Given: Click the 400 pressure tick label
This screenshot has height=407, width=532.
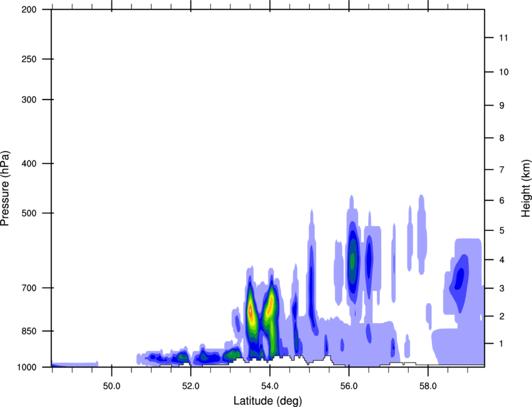Looking at the screenshot, I should (29, 163).
